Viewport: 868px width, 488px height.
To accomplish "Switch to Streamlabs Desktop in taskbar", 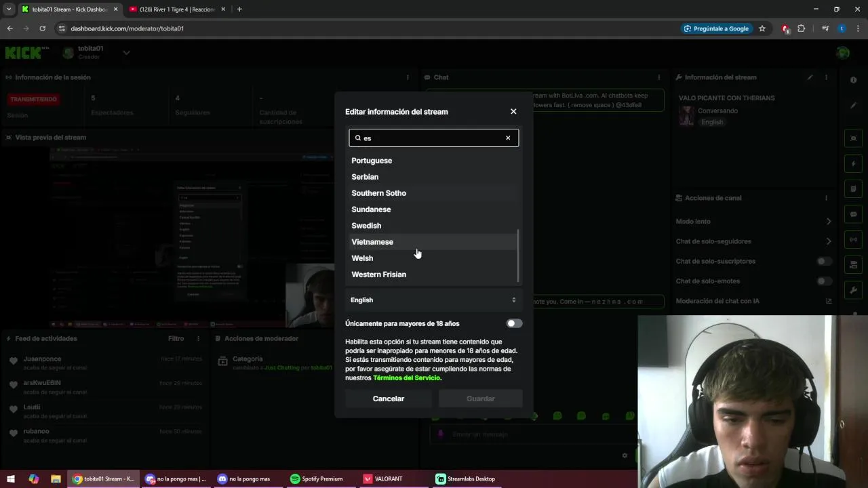I will (466, 479).
